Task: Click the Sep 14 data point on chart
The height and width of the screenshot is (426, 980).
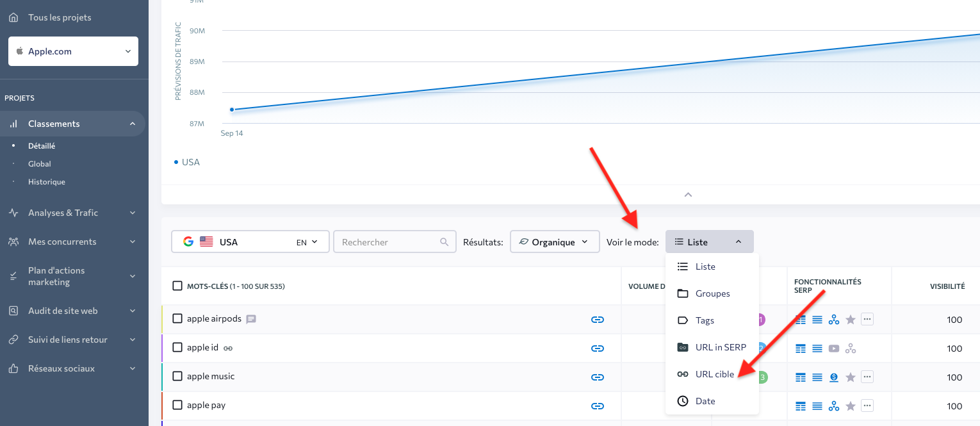Action: point(232,110)
